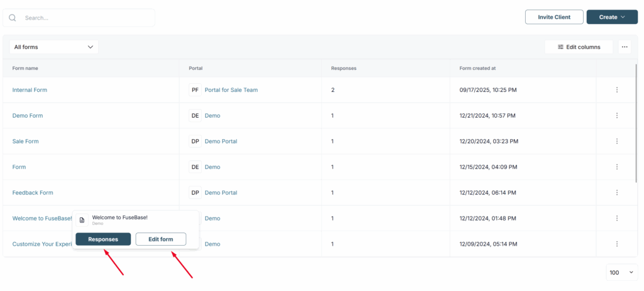The image size is (644, 291).
Task: Open the three-dot menu for Internal Form
Action: tap(616, 90)
